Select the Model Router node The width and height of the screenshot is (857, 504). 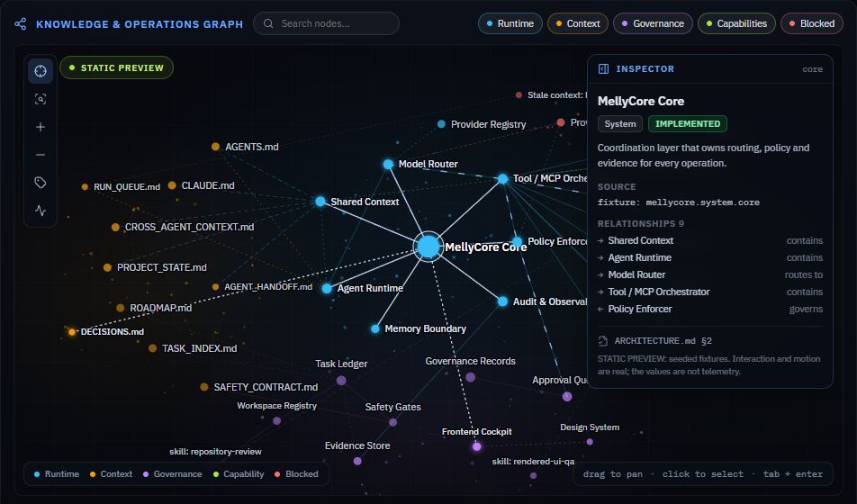pos(388,164)
